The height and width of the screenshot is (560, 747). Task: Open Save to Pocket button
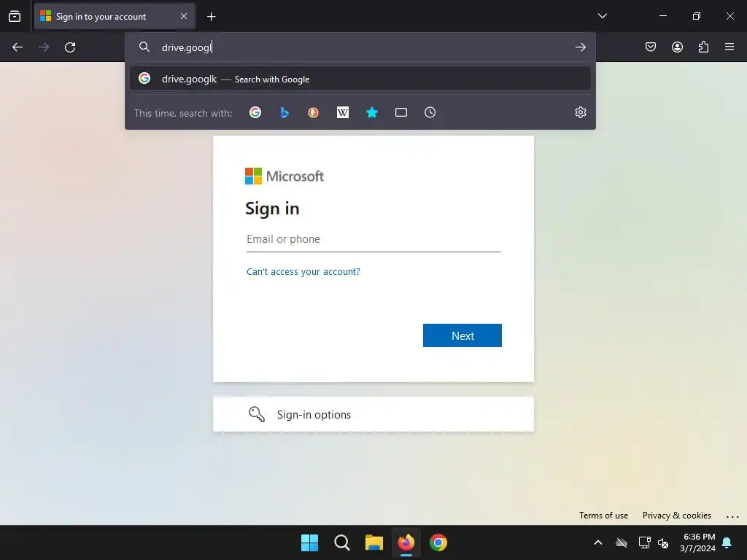click(x=651, y=47)
